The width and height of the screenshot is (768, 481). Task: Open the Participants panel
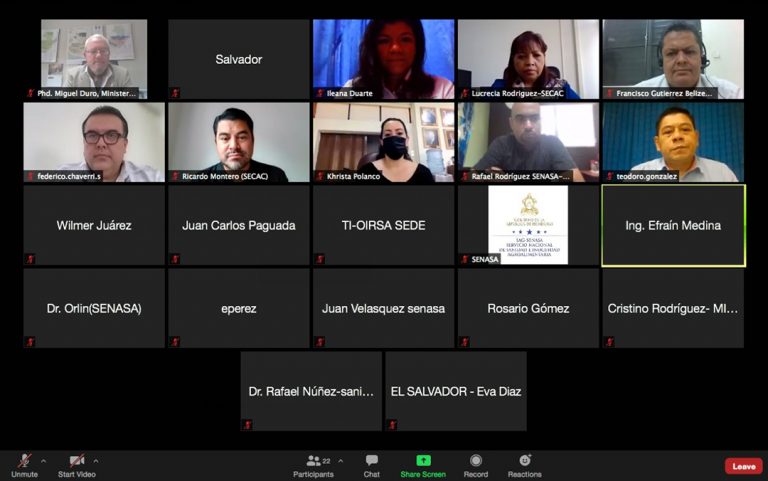click(x=314, y=462)
